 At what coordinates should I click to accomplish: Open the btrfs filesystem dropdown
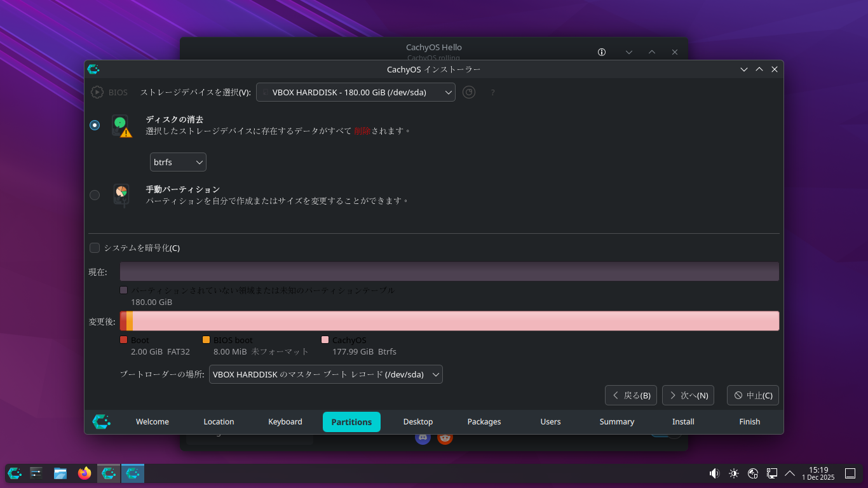click(178, 162)
